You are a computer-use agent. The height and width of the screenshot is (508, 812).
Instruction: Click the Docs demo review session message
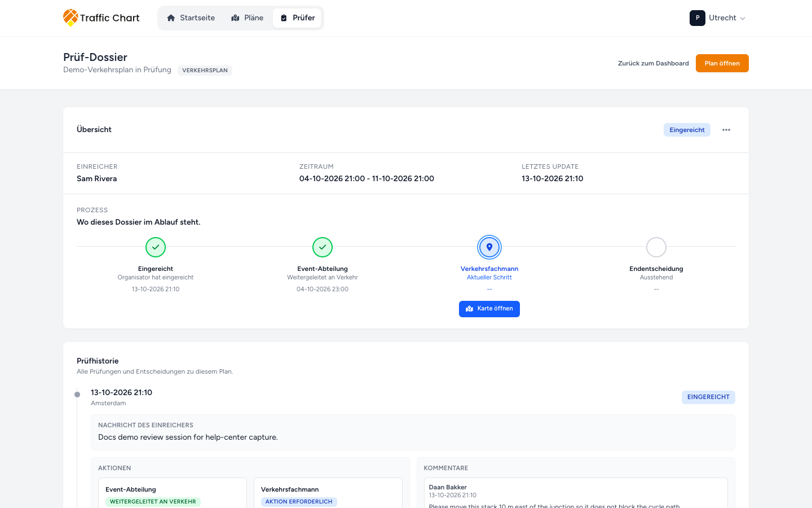[x=188, y=437]
